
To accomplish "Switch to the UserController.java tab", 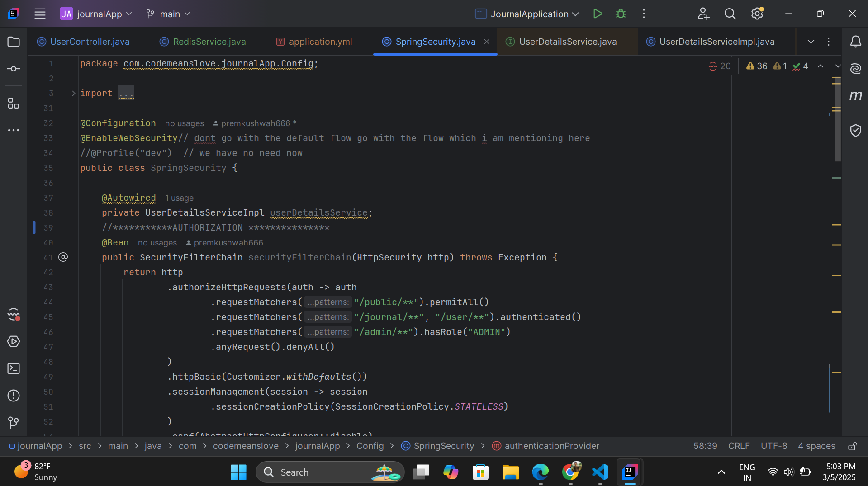I will [x=90, y=42].
